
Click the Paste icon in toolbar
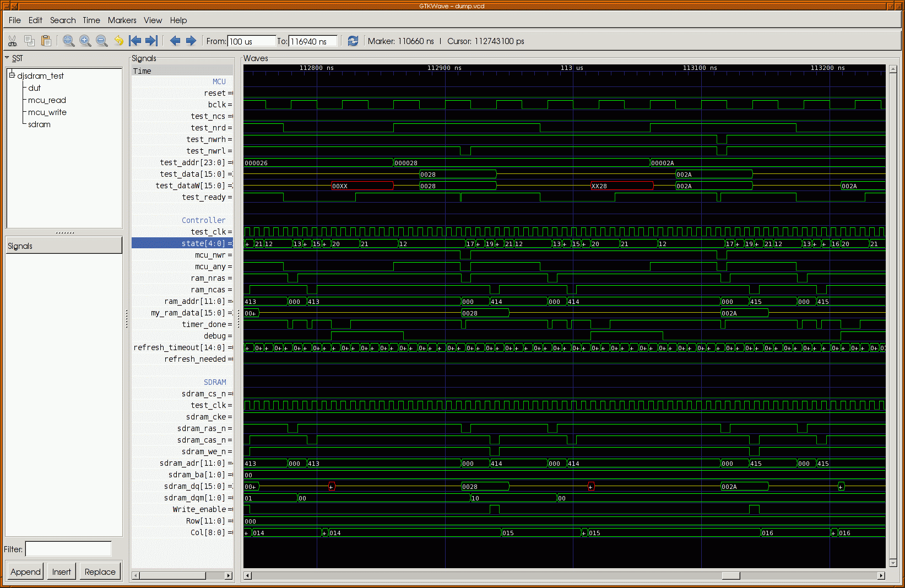(46, 41)
